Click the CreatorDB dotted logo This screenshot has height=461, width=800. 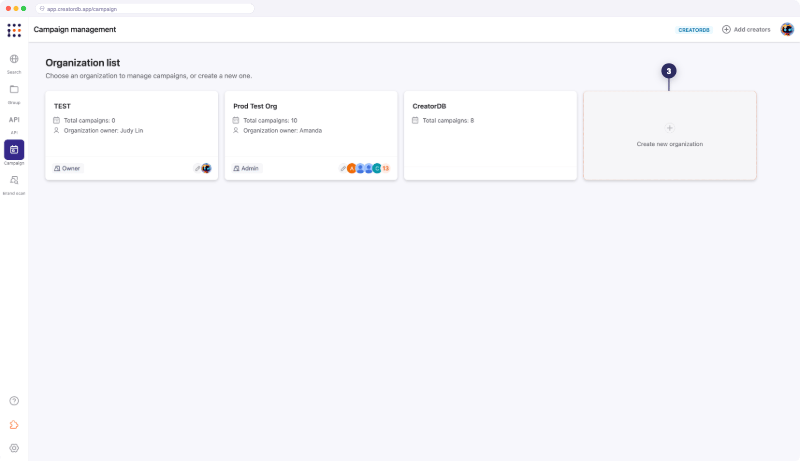[x=14, y=30]
